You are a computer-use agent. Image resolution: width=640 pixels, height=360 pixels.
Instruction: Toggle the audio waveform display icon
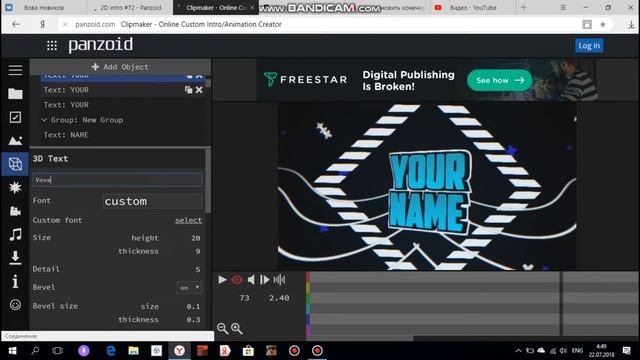279,280
